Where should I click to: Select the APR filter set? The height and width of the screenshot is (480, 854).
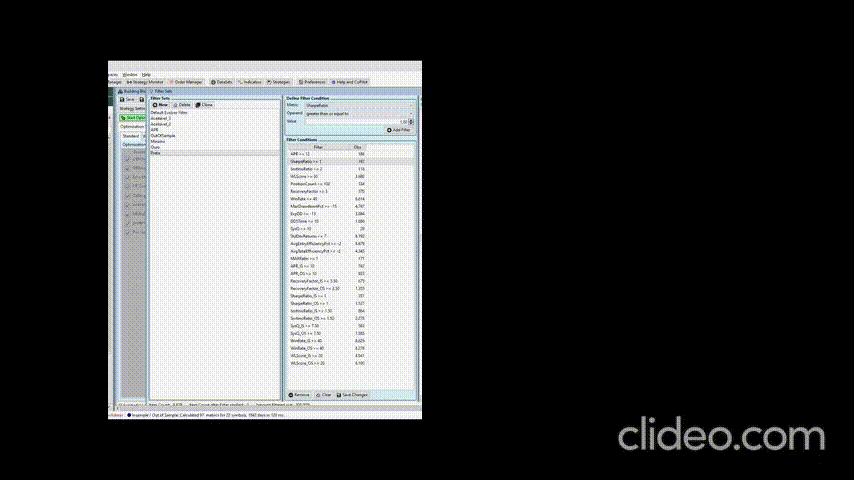(x=215, y=130)
